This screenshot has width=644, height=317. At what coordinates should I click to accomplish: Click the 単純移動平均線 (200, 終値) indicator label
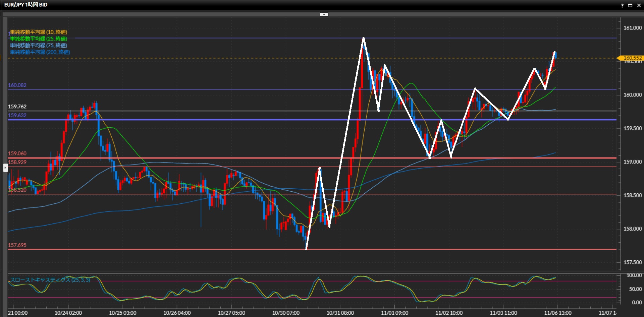tap(40, 52)
